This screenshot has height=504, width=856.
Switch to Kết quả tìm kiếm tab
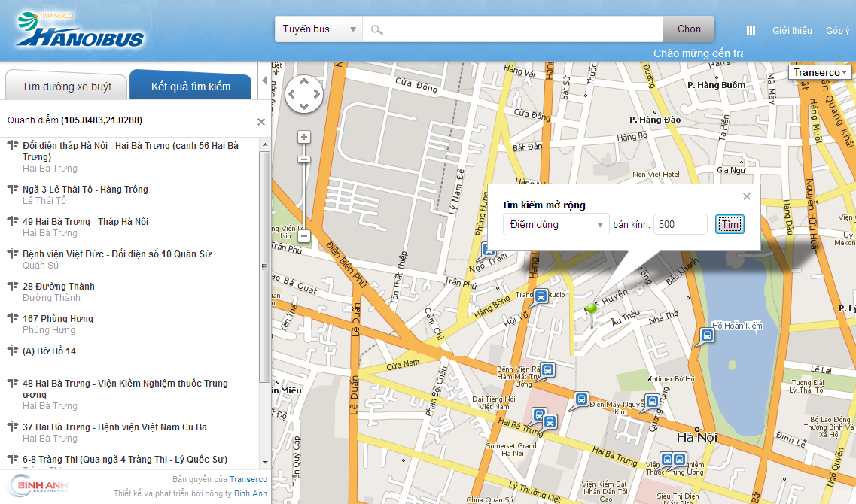coord(190,87)
